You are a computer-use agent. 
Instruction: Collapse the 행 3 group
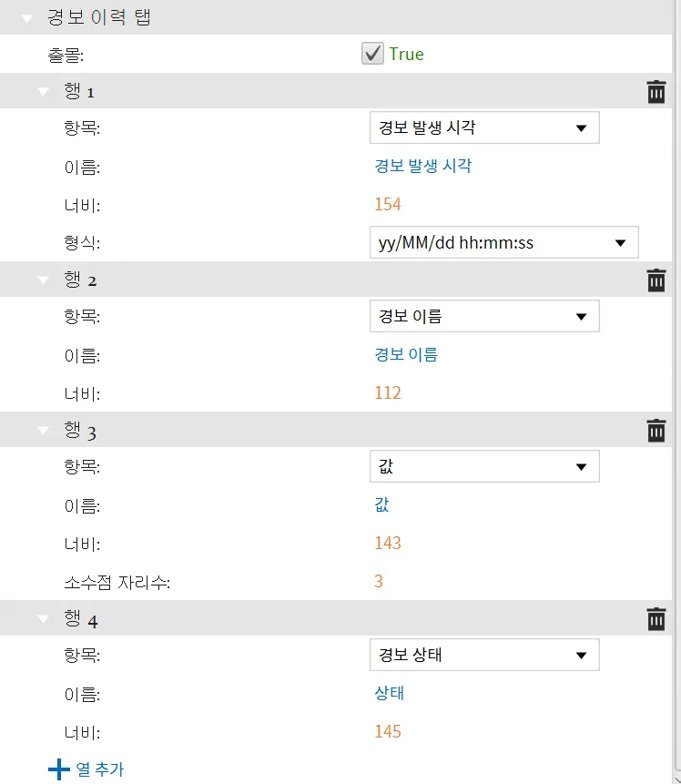(x=44, y=431)
